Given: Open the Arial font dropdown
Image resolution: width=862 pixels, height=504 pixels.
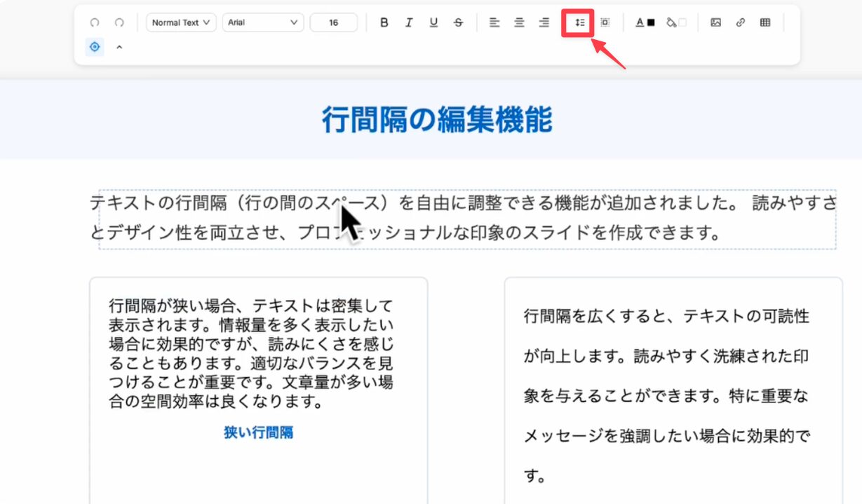Looking at the screenshot, I should click(263, 22).
